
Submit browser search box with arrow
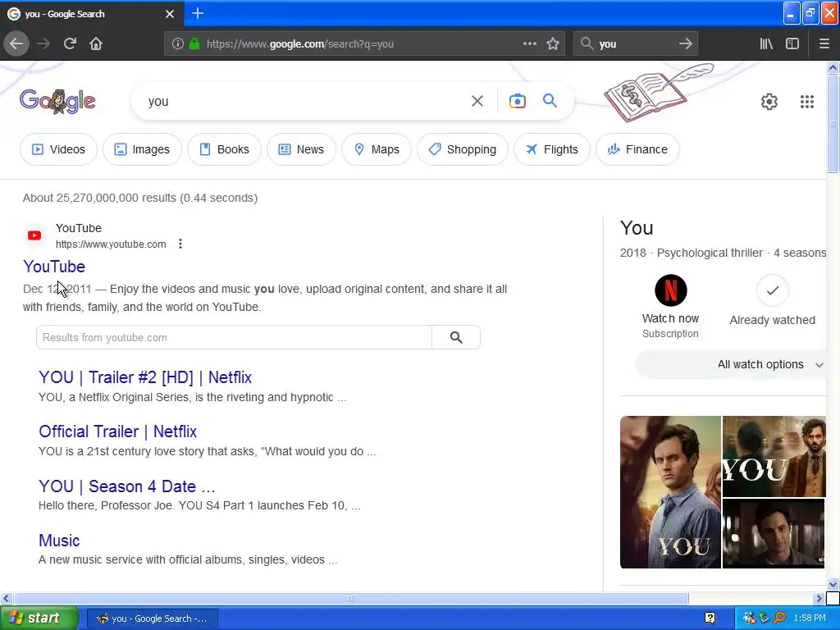pos(686,43)
